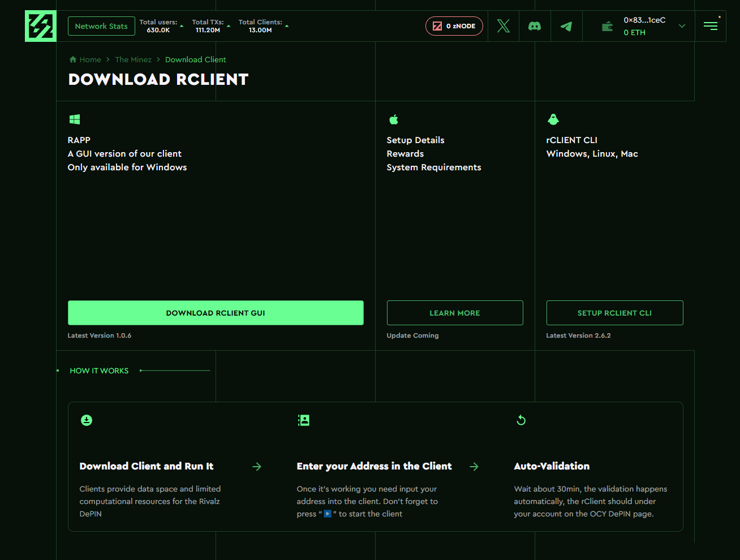The width and height of the screenshot is (740, 560).
Task: Expand the Total users stat arrow
Action: tap(182, 26)
